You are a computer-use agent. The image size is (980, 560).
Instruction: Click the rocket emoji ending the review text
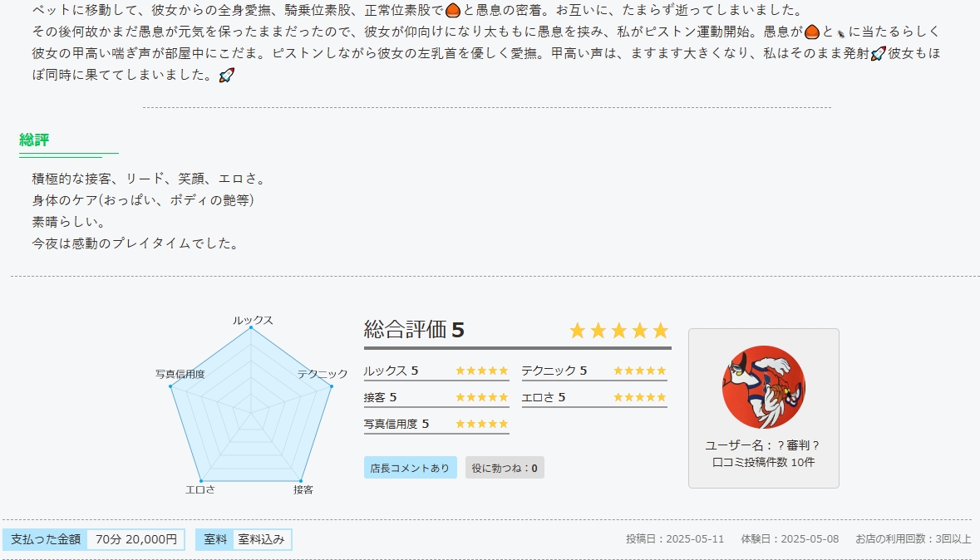point(226,76)
